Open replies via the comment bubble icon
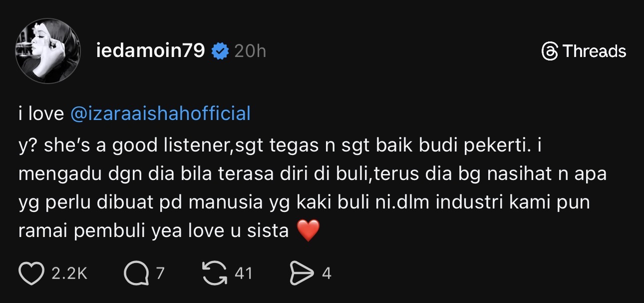Viewport: 644px width, 303px height. [135, 273]
